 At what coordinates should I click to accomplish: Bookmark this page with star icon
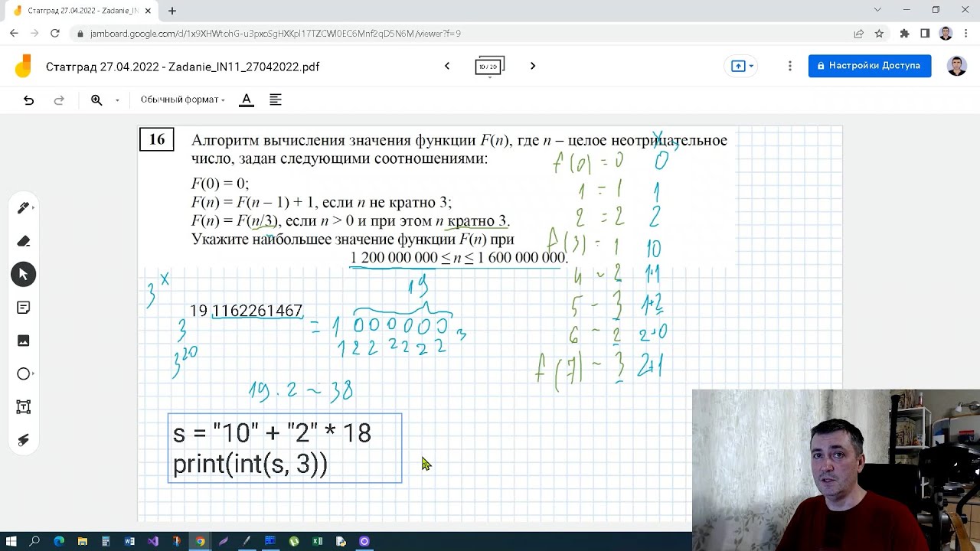coord(880,34)
